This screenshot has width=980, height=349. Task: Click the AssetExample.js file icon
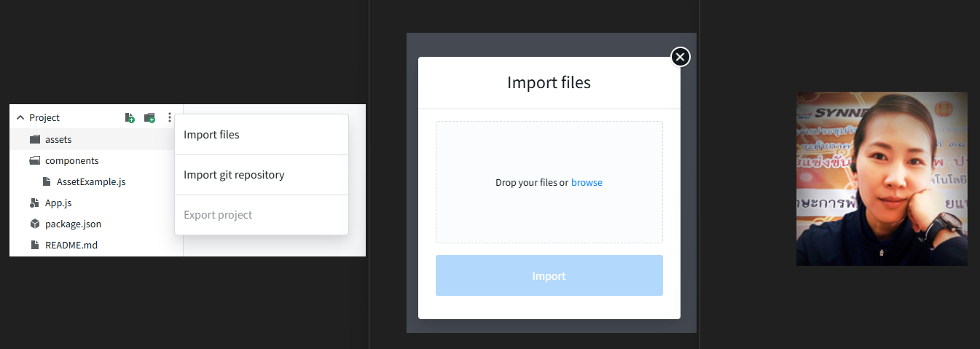point(47,181)
